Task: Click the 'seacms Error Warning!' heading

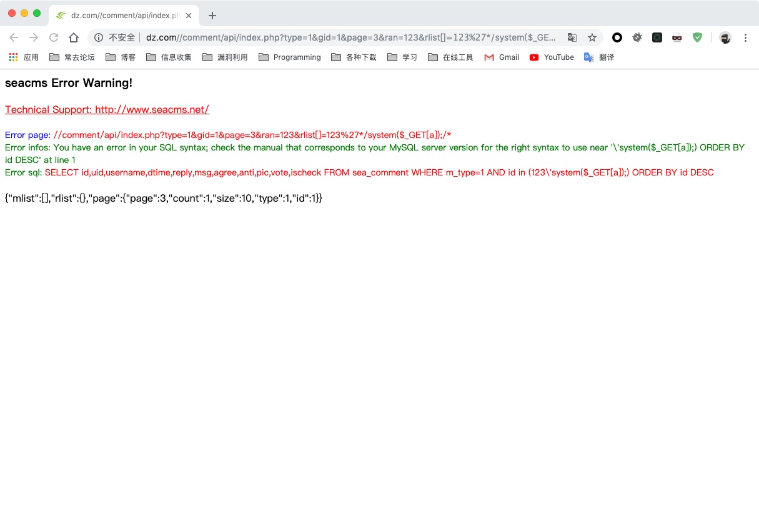Action: tap(69, 82)
